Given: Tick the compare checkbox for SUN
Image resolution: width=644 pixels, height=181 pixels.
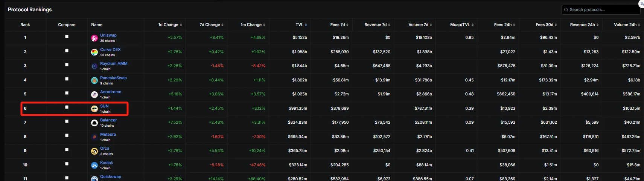Looking at the screenshot, I should click(67, 107).
